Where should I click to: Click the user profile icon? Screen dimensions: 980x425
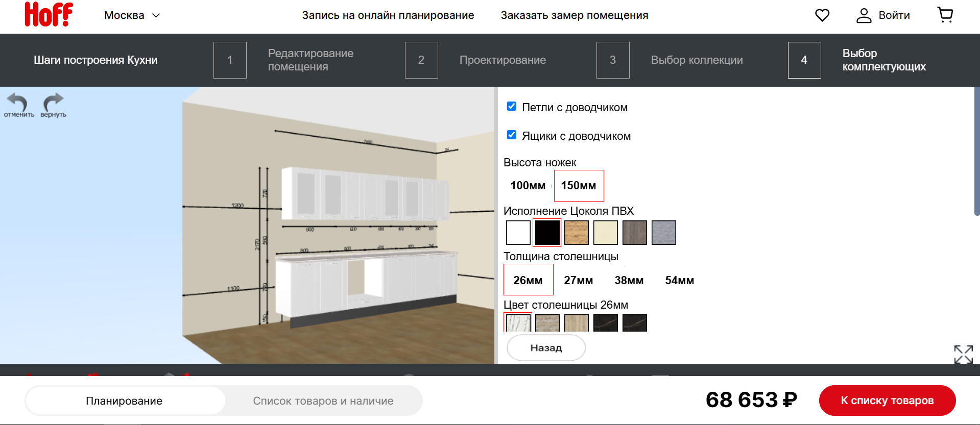coord(864,15)
